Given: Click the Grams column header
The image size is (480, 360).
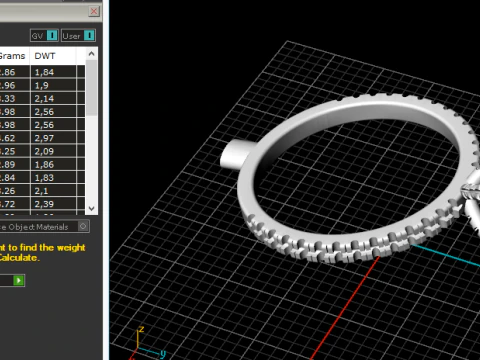Looking at the screenshot, I should pyautogui.click(x=15, y=56).
